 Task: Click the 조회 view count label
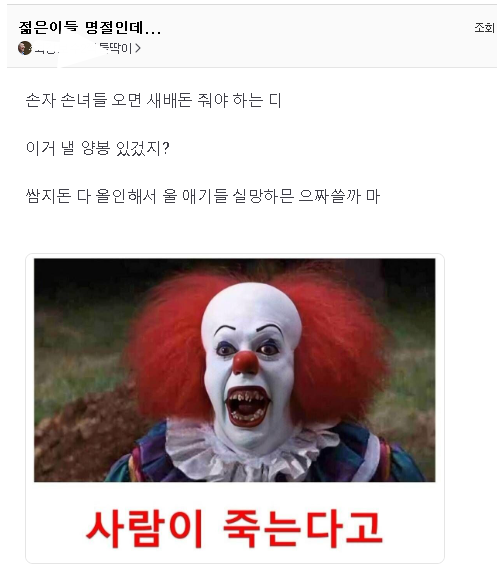(484, 27)
